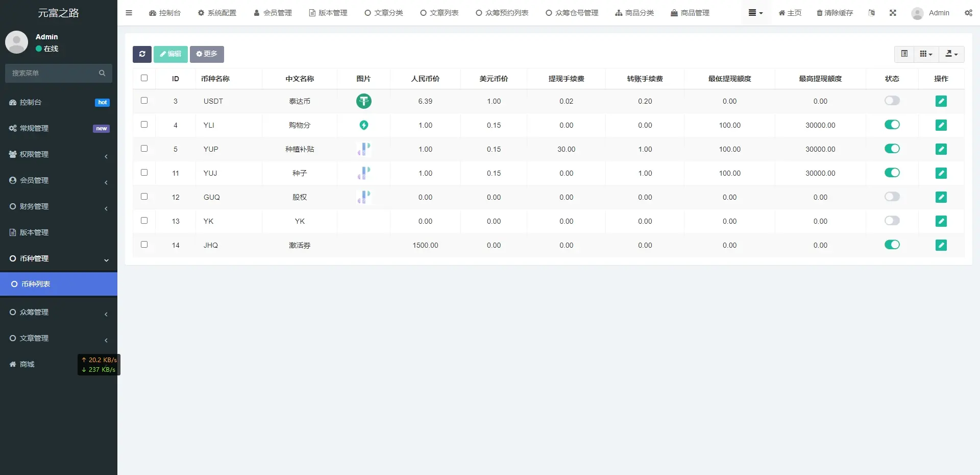
Task: Click the table list-view toggle icon
Action: pos(904,54)
